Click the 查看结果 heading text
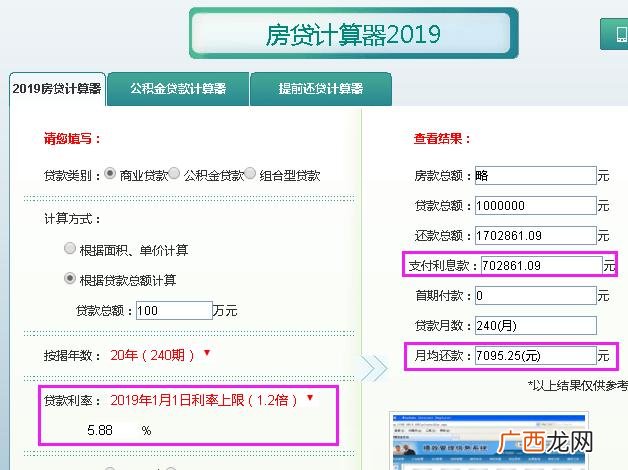 (442, 139)
